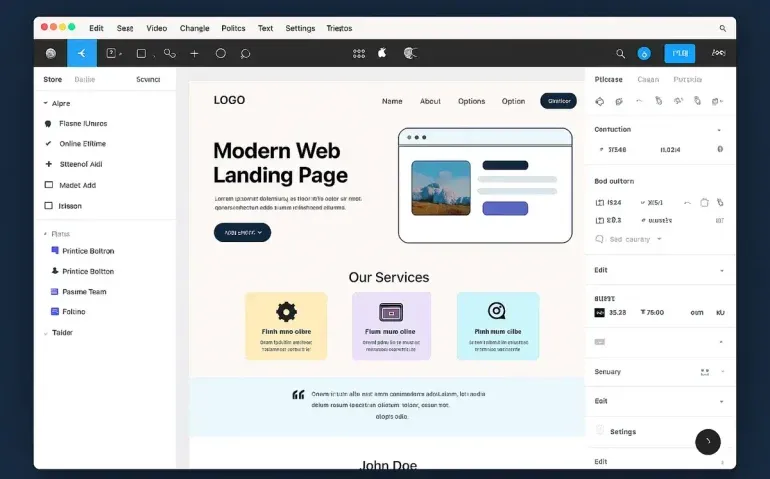Screen dimensions: 770x479
Task: Click the trash icon in Bod oultorn row
Action: click(704, 202)
